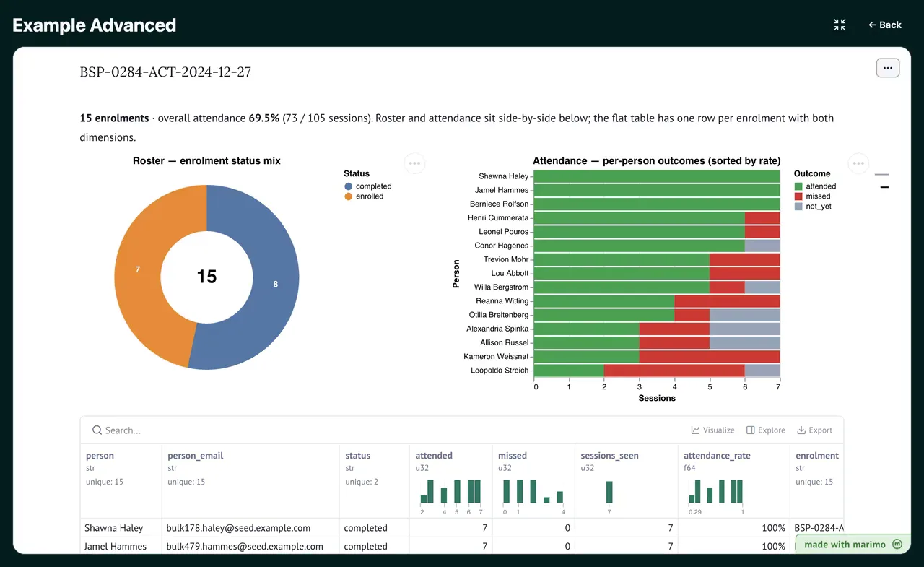Click the Shawna Haley table cell
Screen dimensions: 924x567
tap(120, 528)
